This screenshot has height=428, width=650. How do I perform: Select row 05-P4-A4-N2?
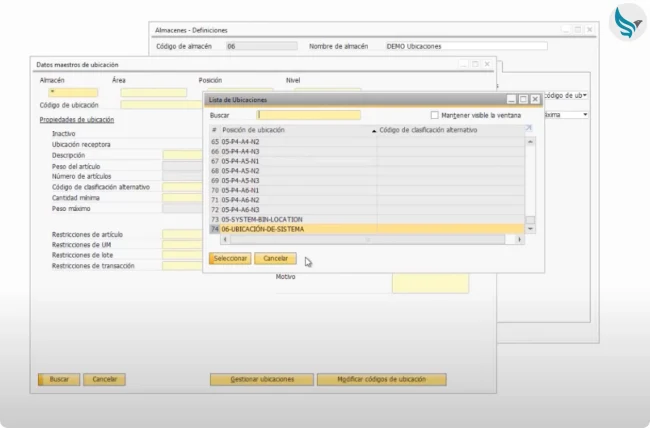tap(367, 141)
